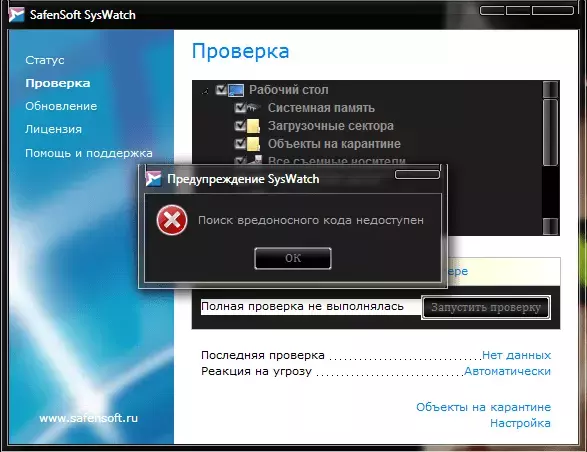Click the SafenSoft SysWatch logo in the main title bar
This screenshot has width=587, height=452.
16,15
